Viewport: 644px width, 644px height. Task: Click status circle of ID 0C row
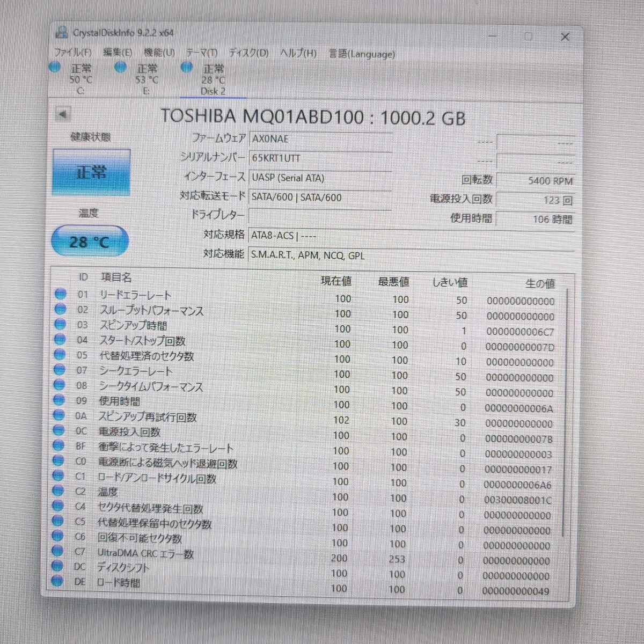[x=58, y=430]
